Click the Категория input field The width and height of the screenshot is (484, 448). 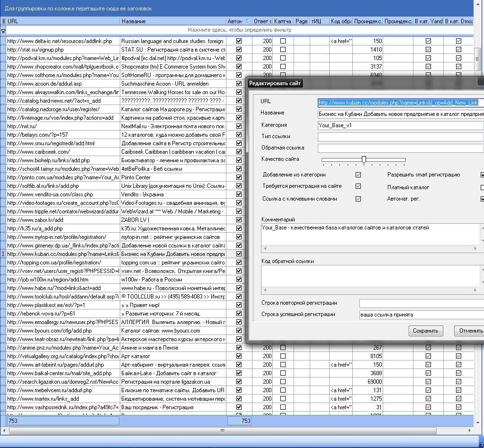[400, 125]
